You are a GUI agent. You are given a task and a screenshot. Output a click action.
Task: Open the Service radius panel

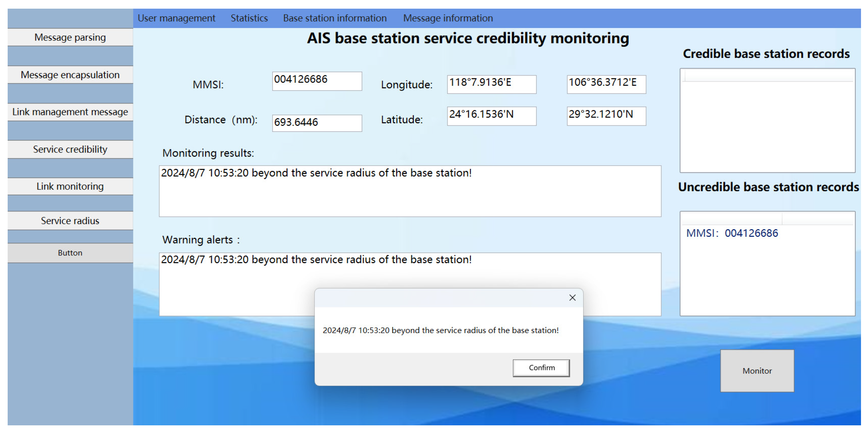(70, 220)
